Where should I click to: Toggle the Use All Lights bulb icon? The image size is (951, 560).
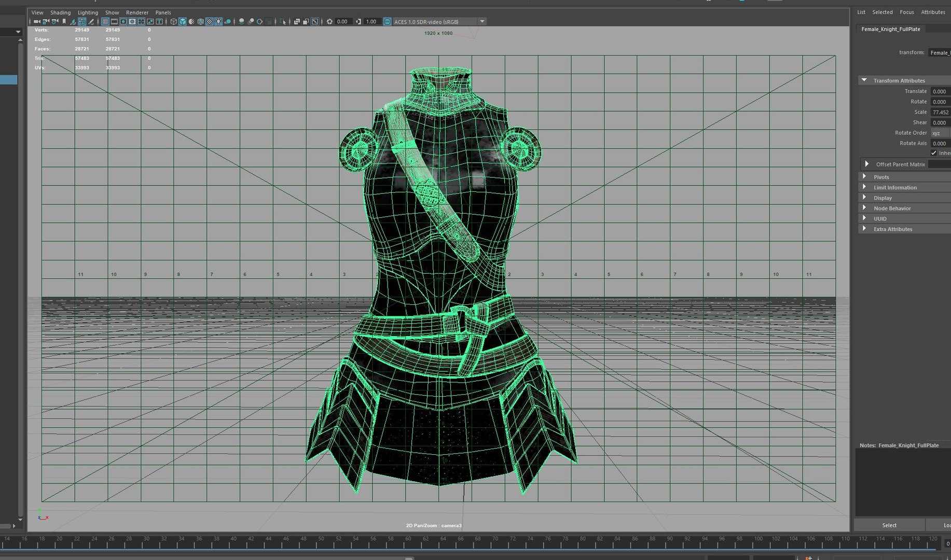[218, 21]
